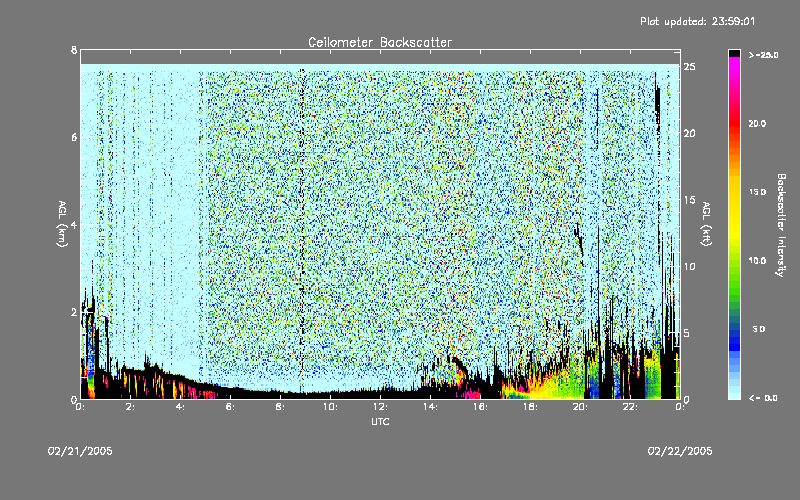Click the 4: hour tick on time axis

point(181,407)
